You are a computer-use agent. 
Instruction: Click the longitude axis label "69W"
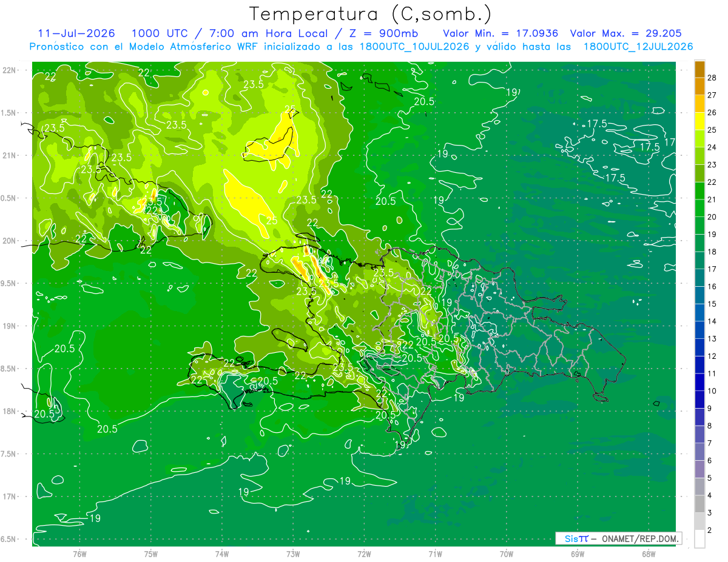click(577, 554)
